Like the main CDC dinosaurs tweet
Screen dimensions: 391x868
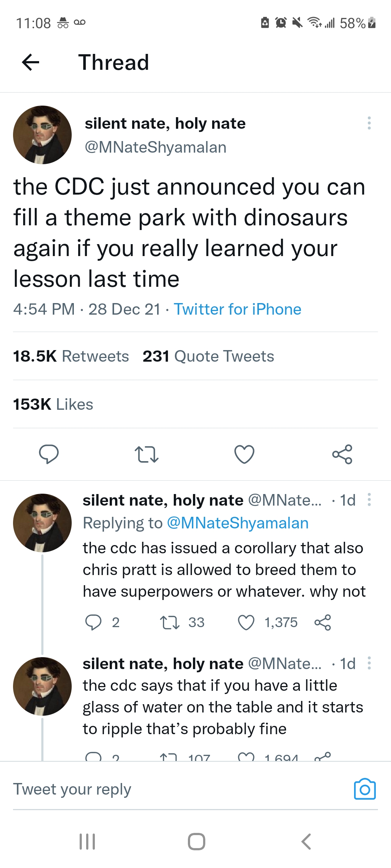point(244,454)
